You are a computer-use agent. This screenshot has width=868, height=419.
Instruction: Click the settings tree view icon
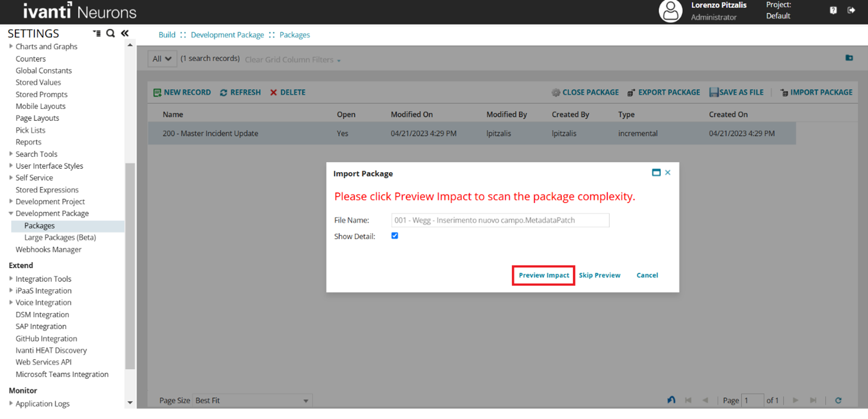coord(97,33)
